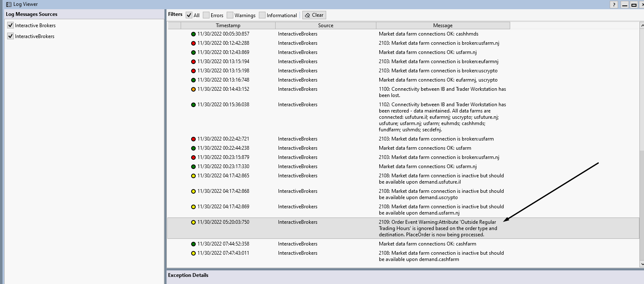Image resolution: width=644 pixels, height=284 pixels.
Task: Click the green status dot at 07:44:52:358
Action: [193, 244]
